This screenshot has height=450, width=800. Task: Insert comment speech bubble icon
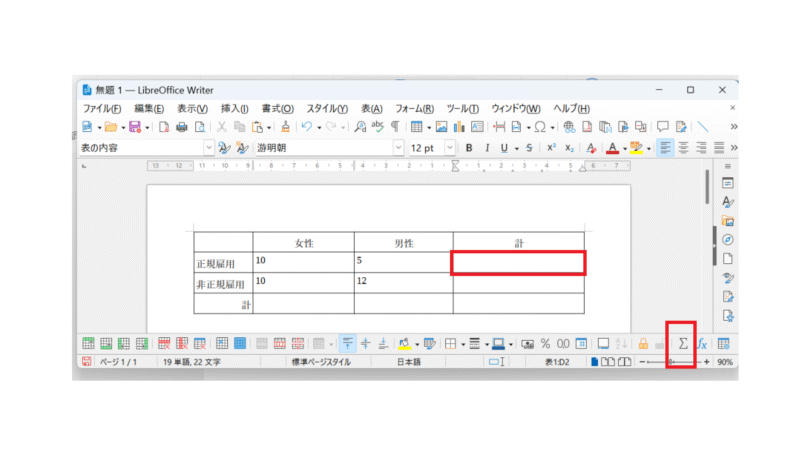(663, 127)
